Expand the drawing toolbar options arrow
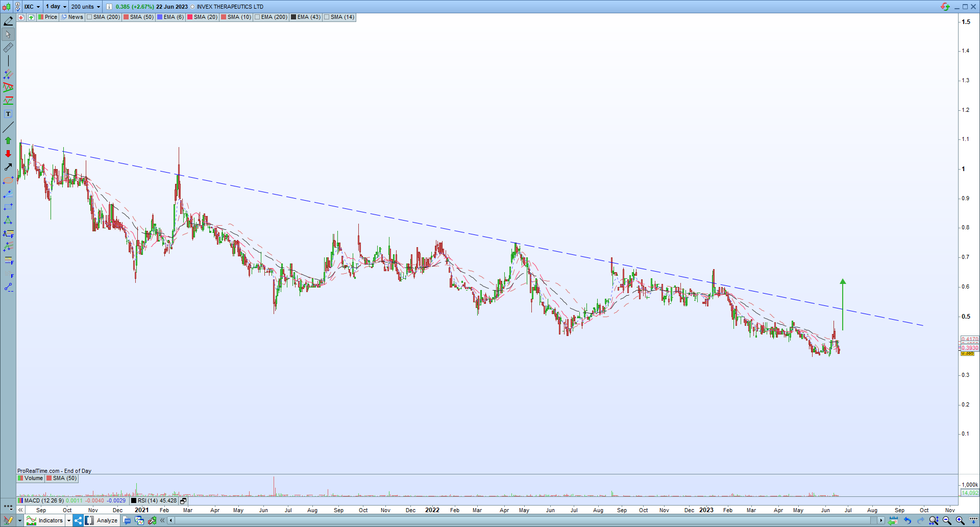 (20, 521)
